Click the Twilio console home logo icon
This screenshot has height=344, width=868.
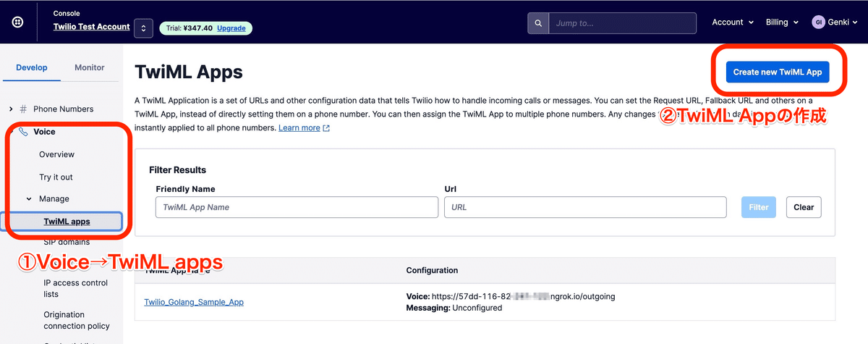(17, 22)
